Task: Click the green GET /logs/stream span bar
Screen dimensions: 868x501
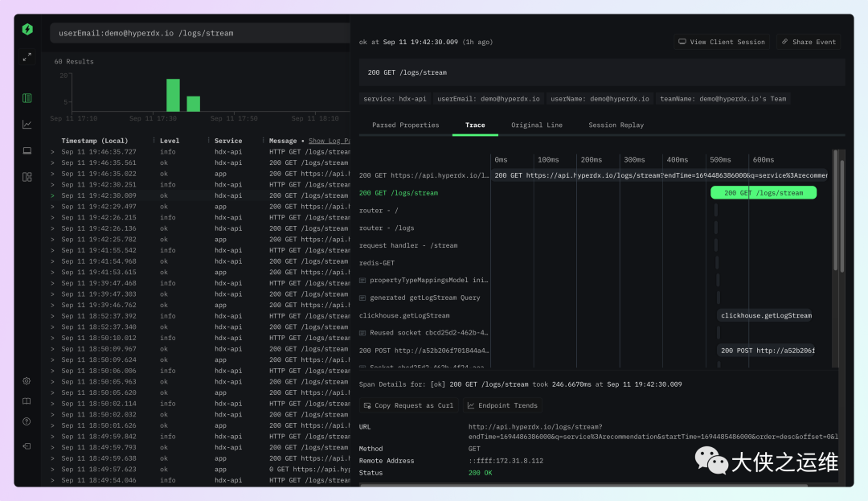Action: coord(763,193)
